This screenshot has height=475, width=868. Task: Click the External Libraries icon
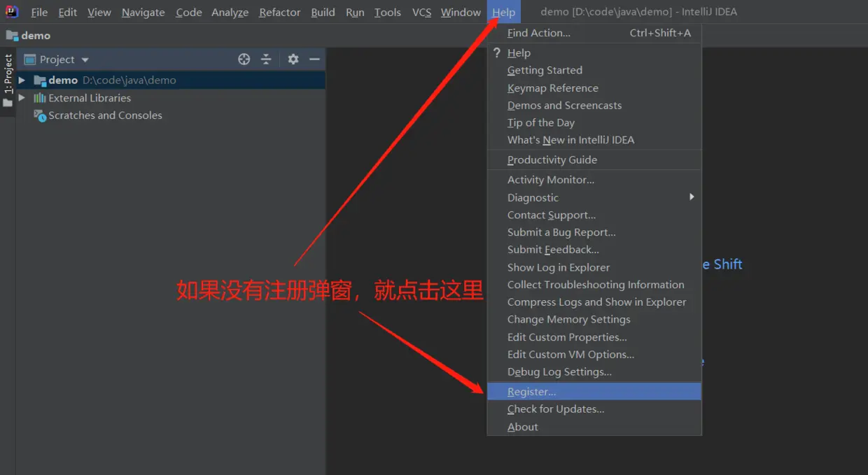click(x=40, y=98)
